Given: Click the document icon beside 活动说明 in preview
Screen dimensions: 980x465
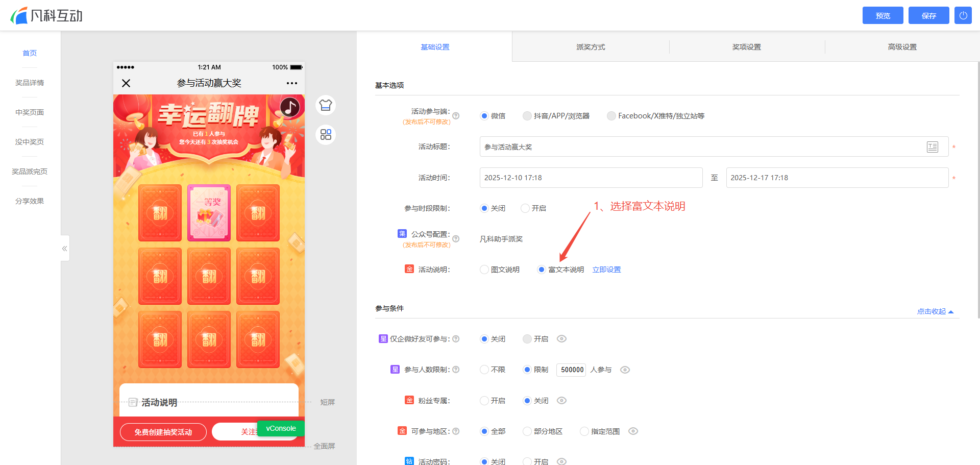Looking at the screenshot, I should 133,402.
